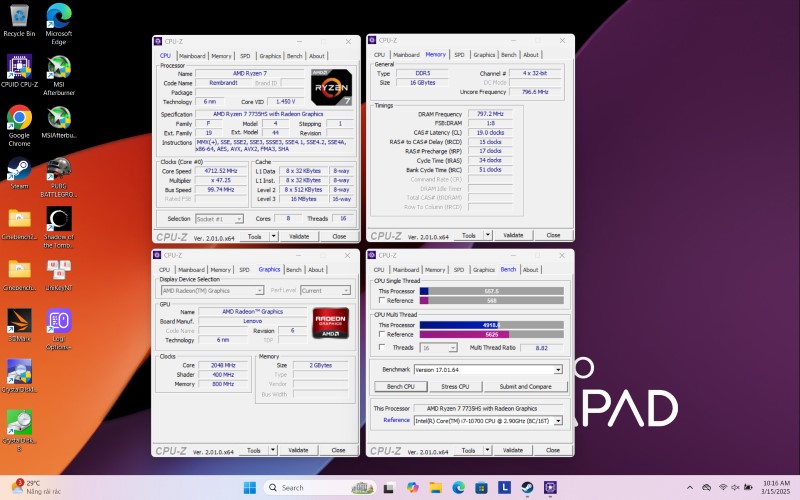This screenshot has width=800, height=500.
Task: Select the Bench tab in the CPU window
Action: [x=294, y=56]
